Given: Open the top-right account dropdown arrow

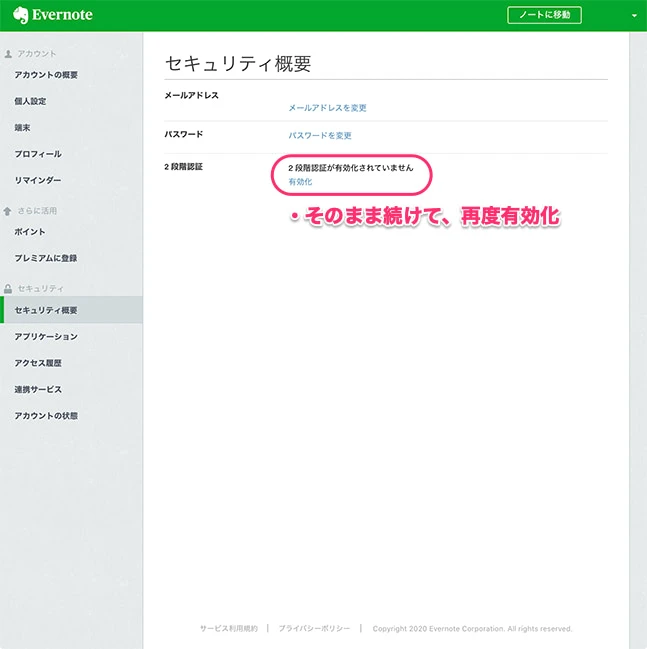Looking at the screenshot, I should [634, 16].
